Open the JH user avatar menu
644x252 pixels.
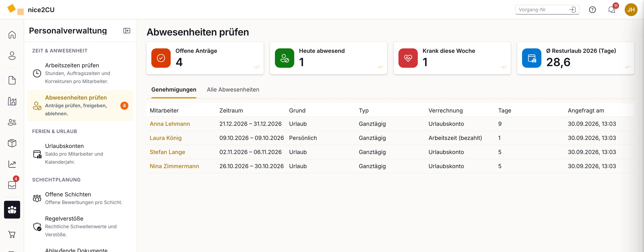(631, 9)
